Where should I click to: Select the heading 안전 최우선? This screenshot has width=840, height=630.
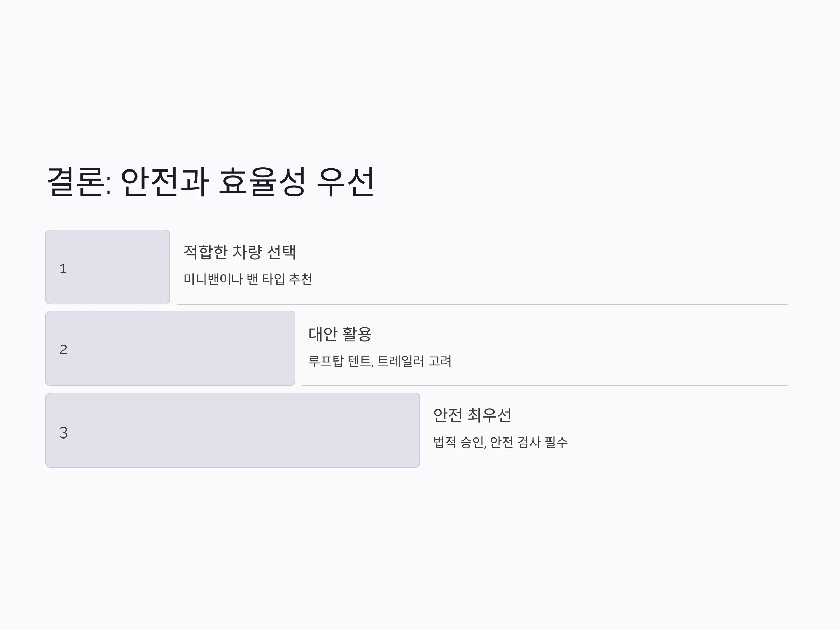coord(472,415)
